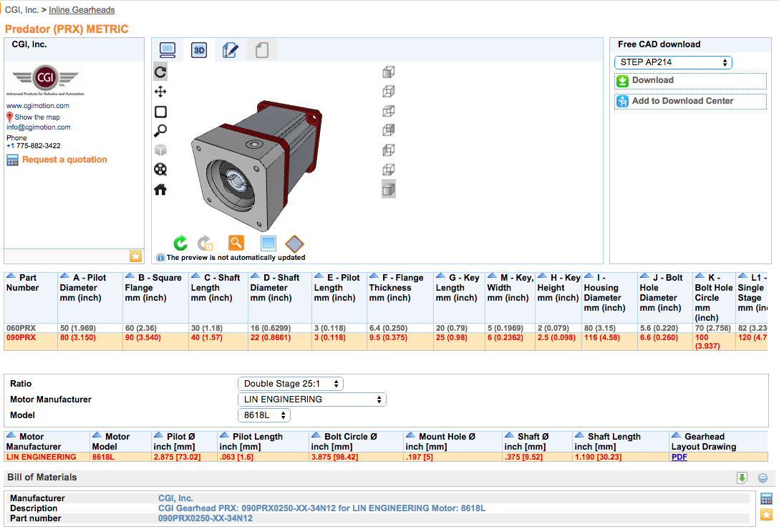The height and width of the screenshot is (532, 779).
Task: Sort by Part Number column arrow
Action: tap(11, 276)
